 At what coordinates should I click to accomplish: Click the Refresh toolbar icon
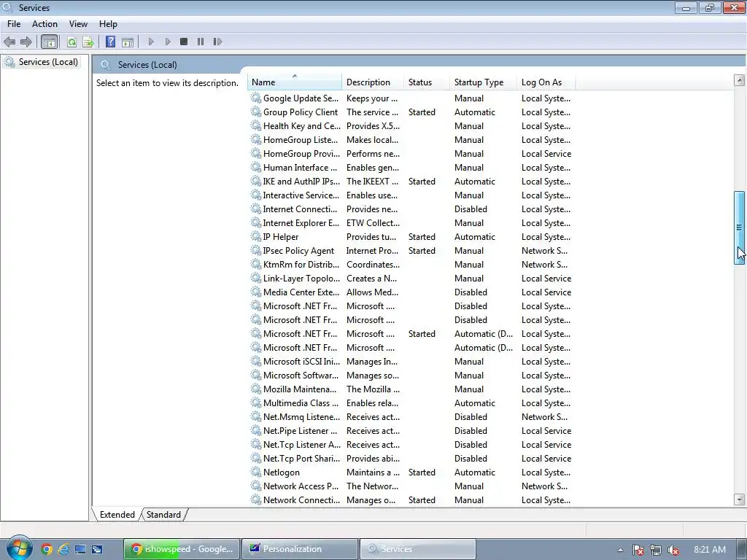[x=71, y=42]
